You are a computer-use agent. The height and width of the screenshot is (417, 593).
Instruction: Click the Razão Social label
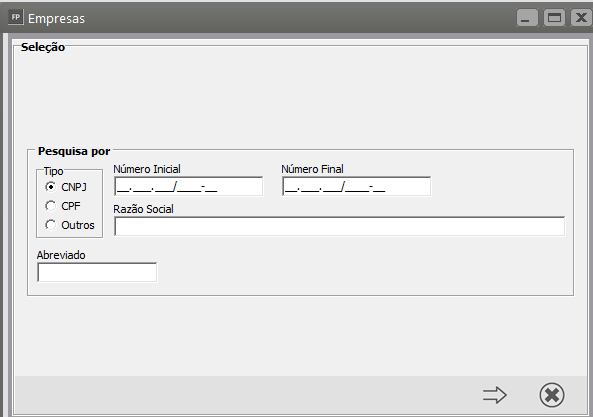coord(143,209)
